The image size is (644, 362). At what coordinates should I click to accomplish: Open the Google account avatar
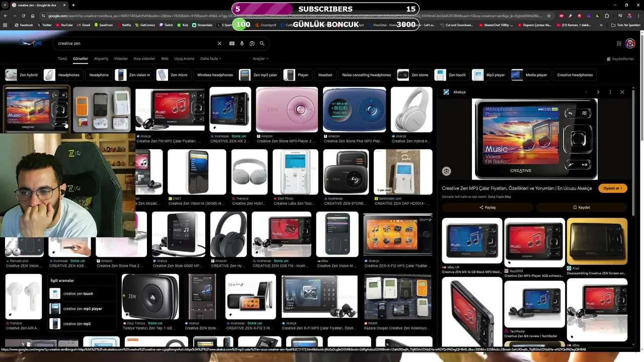click(x=630, y=44)
